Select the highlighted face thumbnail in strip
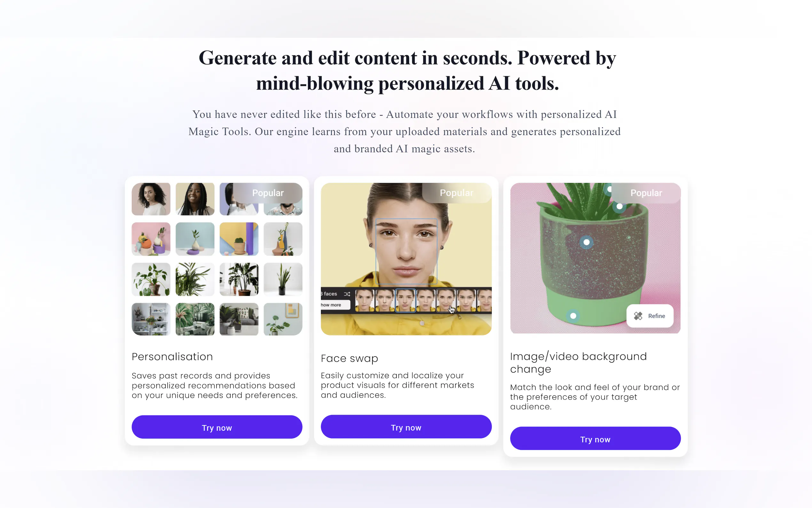The image size is (812, 508). pyautogui.click(x=405, y=300)
